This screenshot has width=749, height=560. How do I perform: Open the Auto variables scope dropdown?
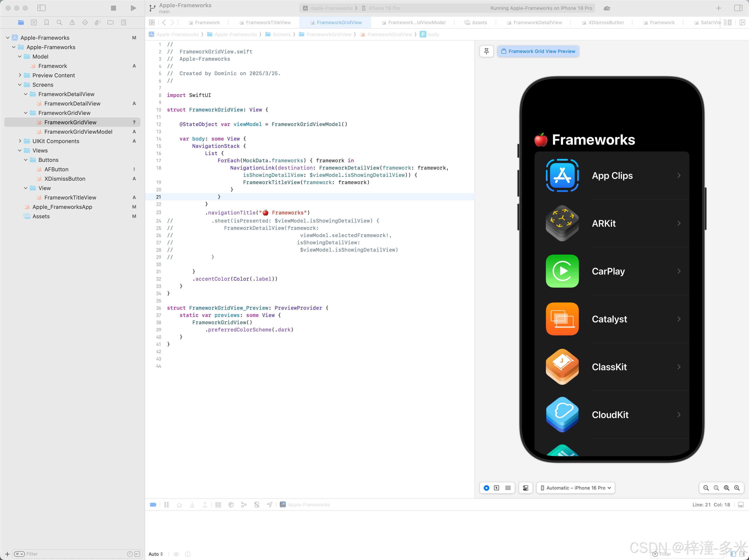pos(156,554)
